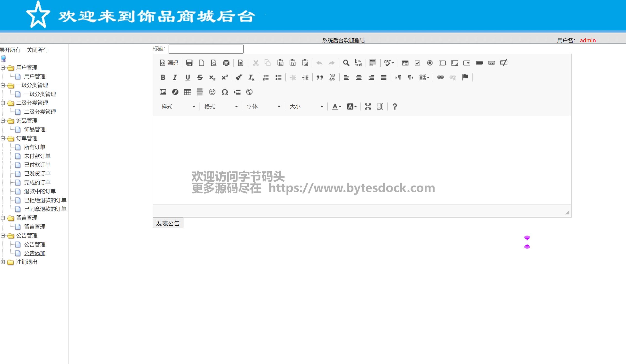Maximize the editor window
This screenshot has height=364, width=626.
tap(368, 107)
